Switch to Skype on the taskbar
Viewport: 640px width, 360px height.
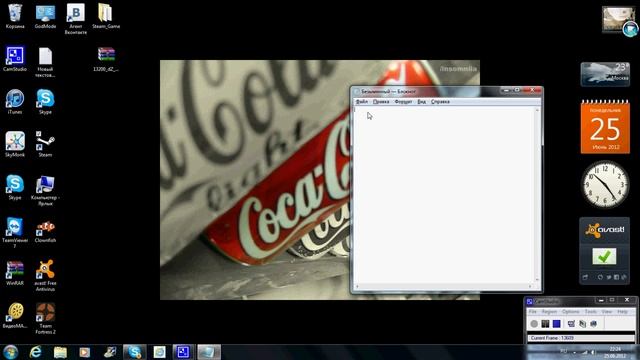click(x=134, y=352)
